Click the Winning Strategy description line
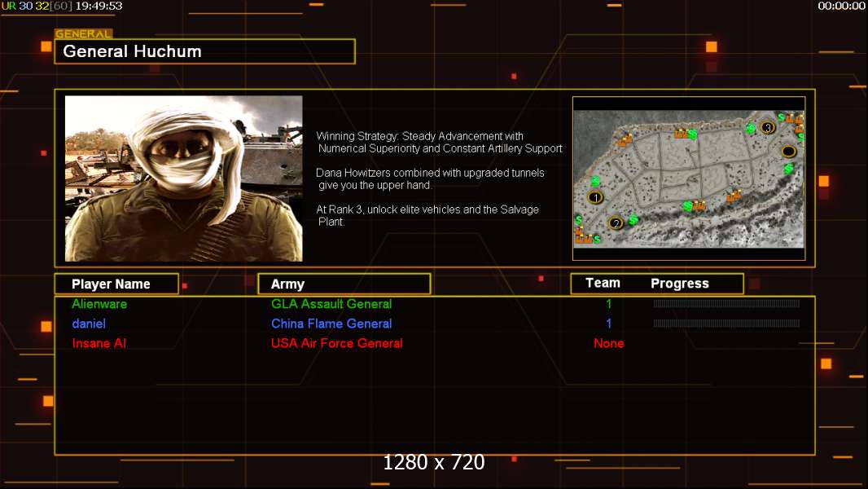 click(439, 143)
